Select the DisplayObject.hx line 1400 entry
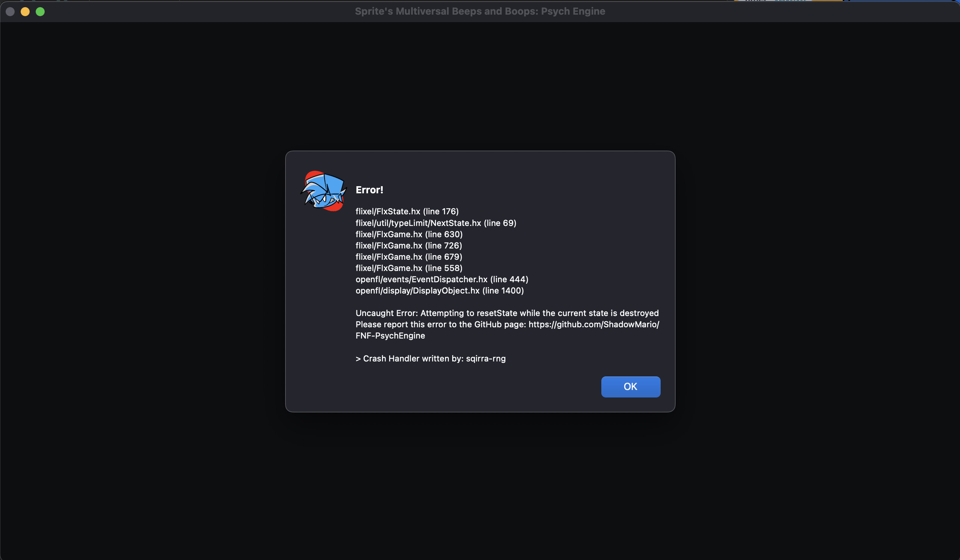 [x=439, y=291]
